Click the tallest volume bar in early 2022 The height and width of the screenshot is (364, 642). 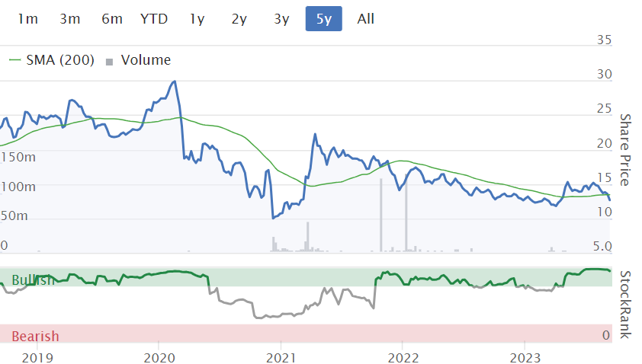click(406, 212)
